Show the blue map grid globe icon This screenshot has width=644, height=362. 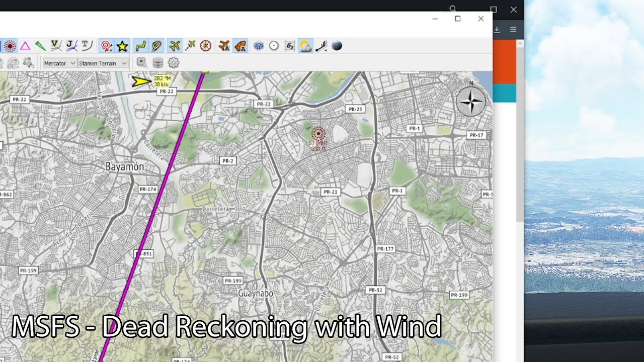[x=259, y=46]
